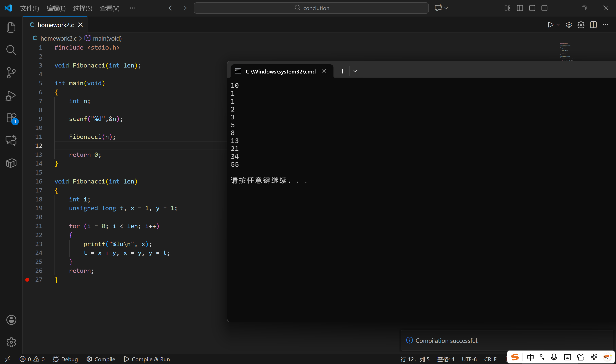Open Extensions view with the 1 badge
Image resolution: width=616 pixels, height=364 pixels.
(11, 118)
